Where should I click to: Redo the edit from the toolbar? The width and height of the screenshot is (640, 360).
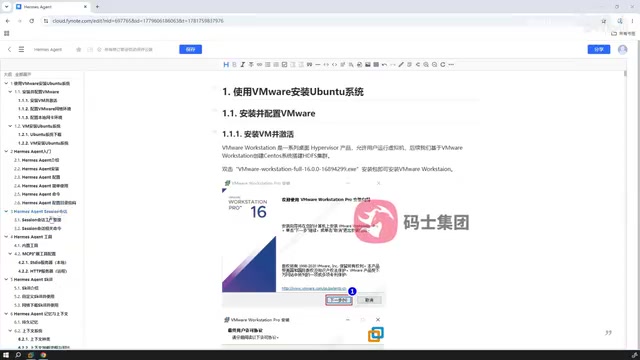pyautogui.click(x=393, y=64)
